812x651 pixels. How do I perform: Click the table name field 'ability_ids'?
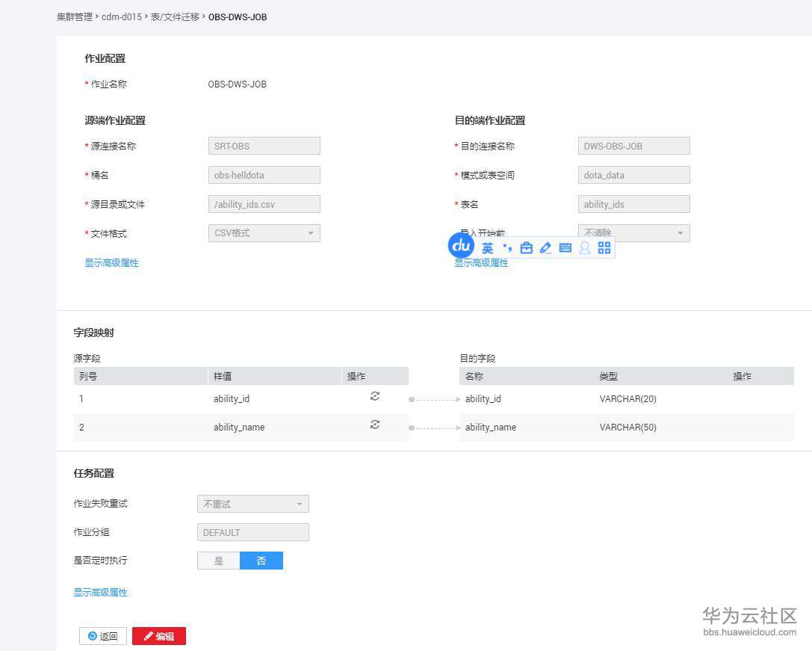pyautogui.click(x=634, y=204)
